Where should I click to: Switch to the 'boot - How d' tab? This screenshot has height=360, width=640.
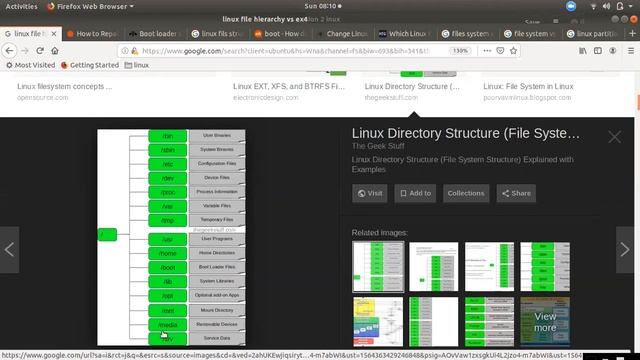point(281,33)
